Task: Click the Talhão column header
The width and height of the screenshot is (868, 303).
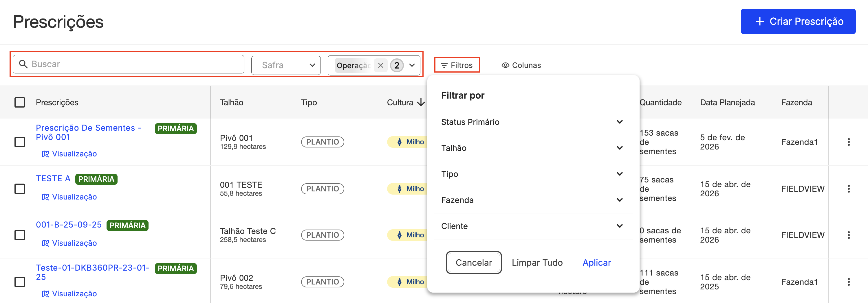Action: pos(232,102)
